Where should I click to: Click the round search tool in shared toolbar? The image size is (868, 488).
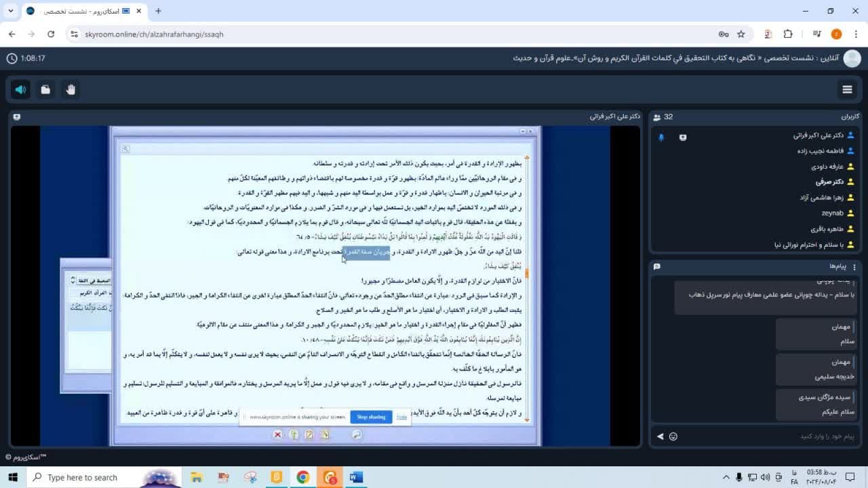(357, 434)
